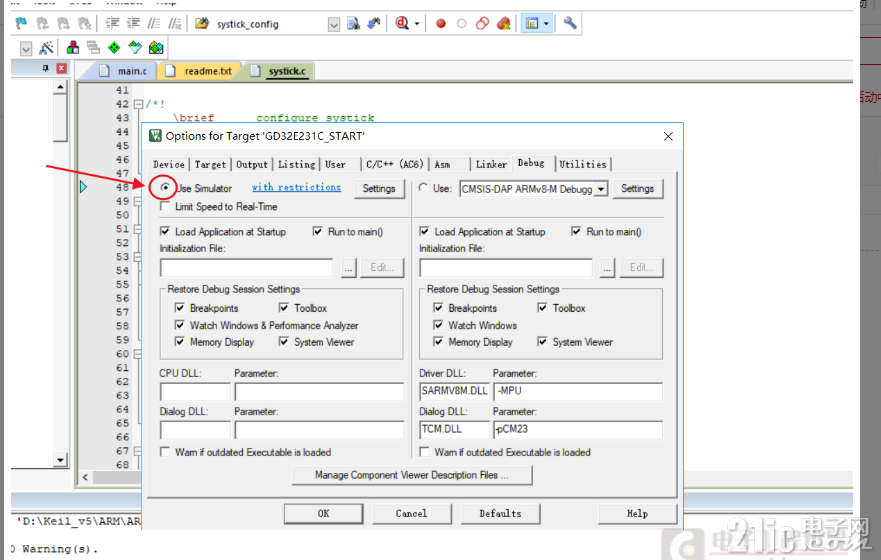Collapse code fold at line 60
Image resolution: width=881 pixels, height=560 pixels.
[x=138, y=354]
